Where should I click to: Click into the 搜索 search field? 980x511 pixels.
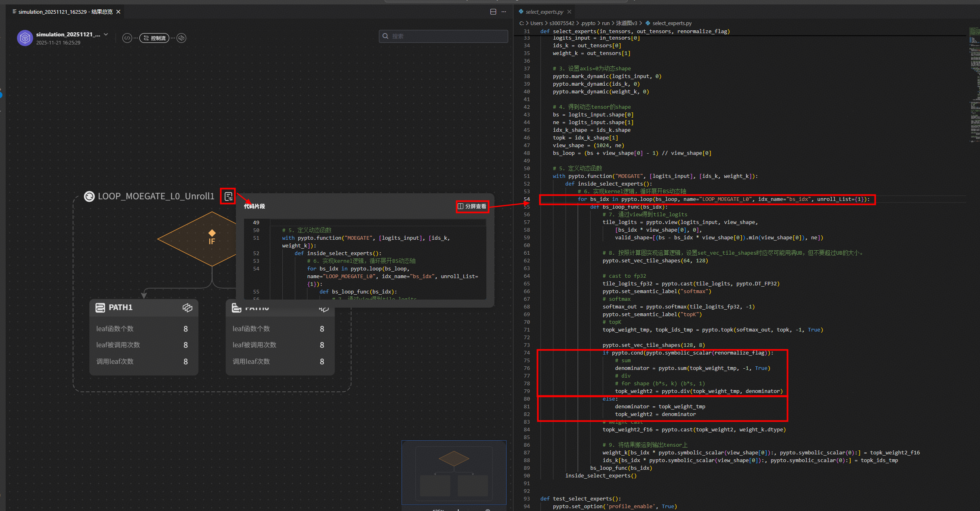click(444, 36)
